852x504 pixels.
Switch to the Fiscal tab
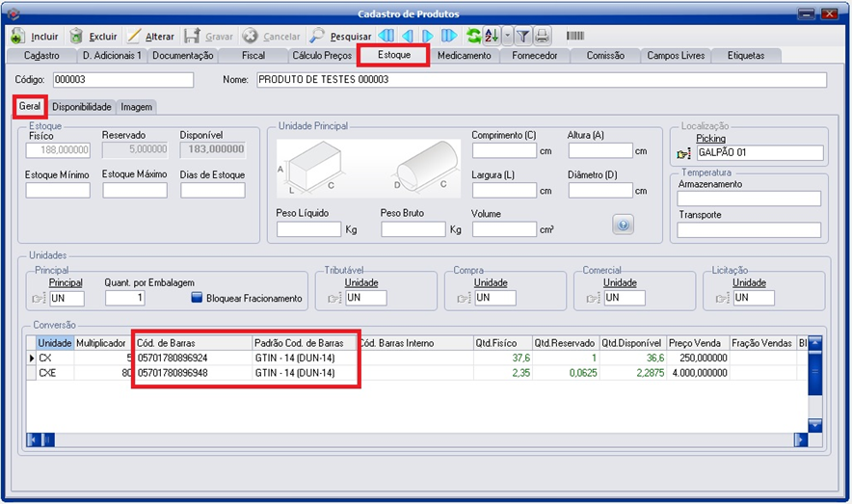253,56
